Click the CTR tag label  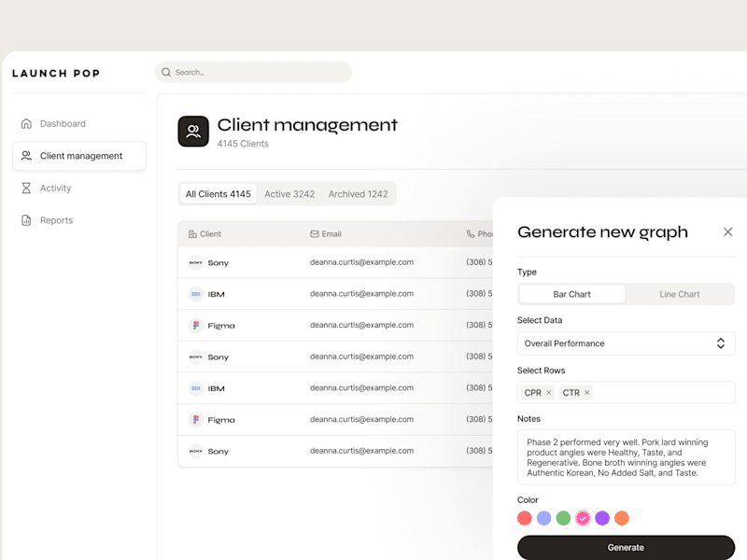[x=571, y=392]
